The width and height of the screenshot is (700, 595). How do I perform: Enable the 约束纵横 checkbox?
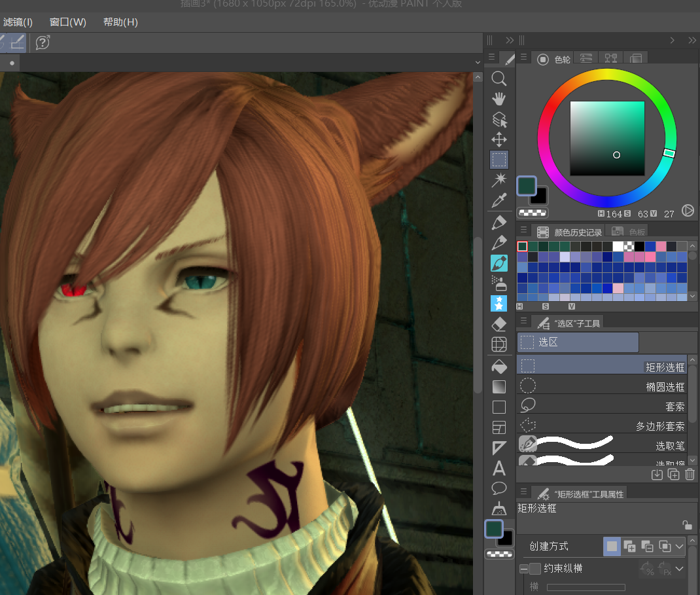click(535, 569)
